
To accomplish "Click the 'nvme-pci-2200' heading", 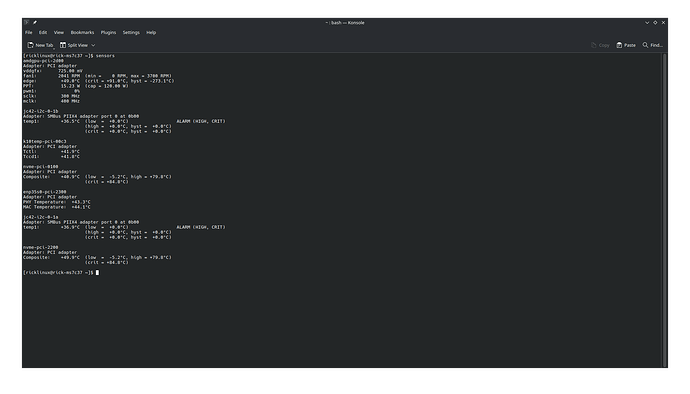I will [40, 247].
